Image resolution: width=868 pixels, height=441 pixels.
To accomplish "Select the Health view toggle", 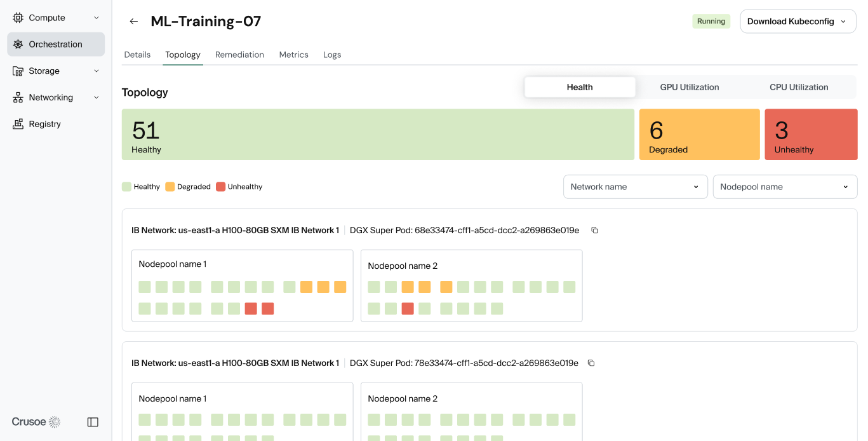I will pyautogui.click(x=580, y=87).
